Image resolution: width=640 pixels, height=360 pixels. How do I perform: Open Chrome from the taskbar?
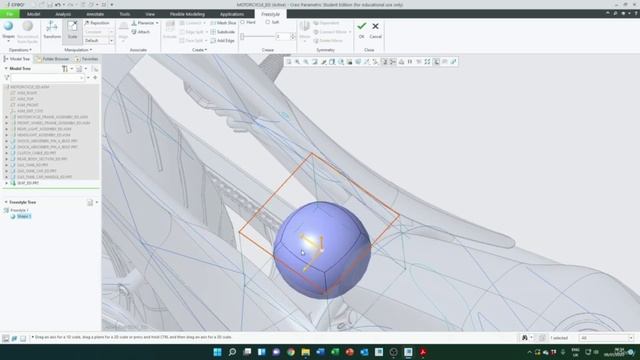click(x=291, y=352)
